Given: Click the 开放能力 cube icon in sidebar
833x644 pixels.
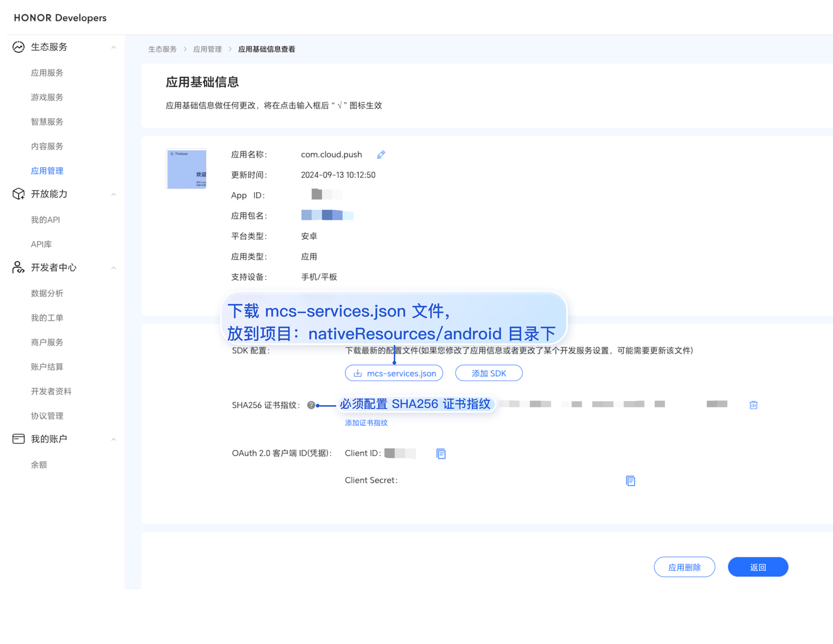Looking at the screenshot, I should pyautogui.click(x=18, y=194).
